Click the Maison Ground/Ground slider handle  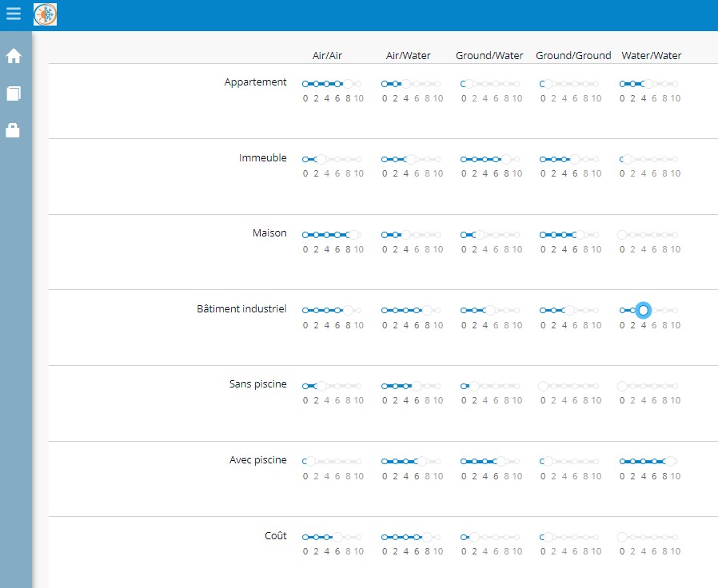pos(580,235)
